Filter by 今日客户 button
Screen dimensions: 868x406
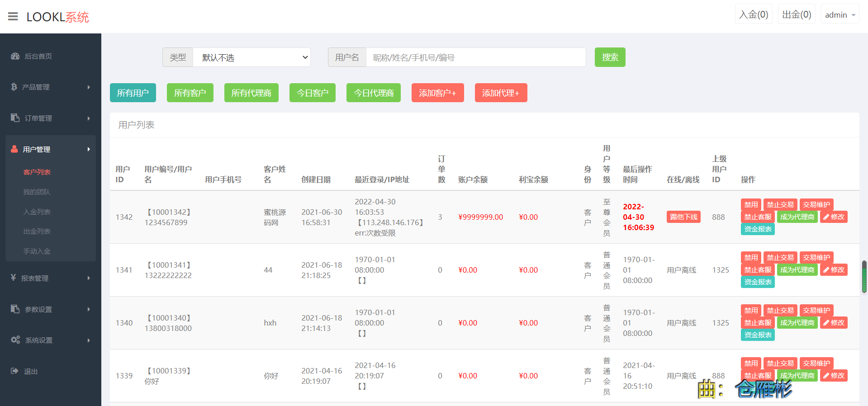tap(312, 93)
